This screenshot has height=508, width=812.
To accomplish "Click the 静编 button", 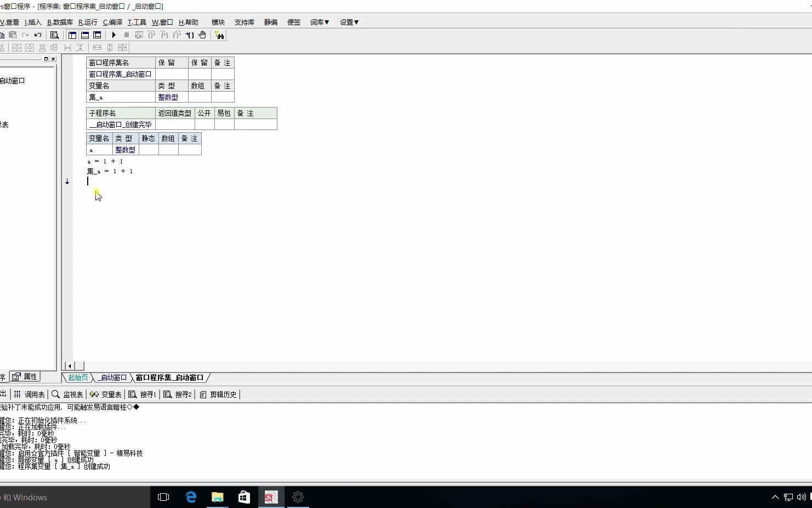I will (271, 22).
